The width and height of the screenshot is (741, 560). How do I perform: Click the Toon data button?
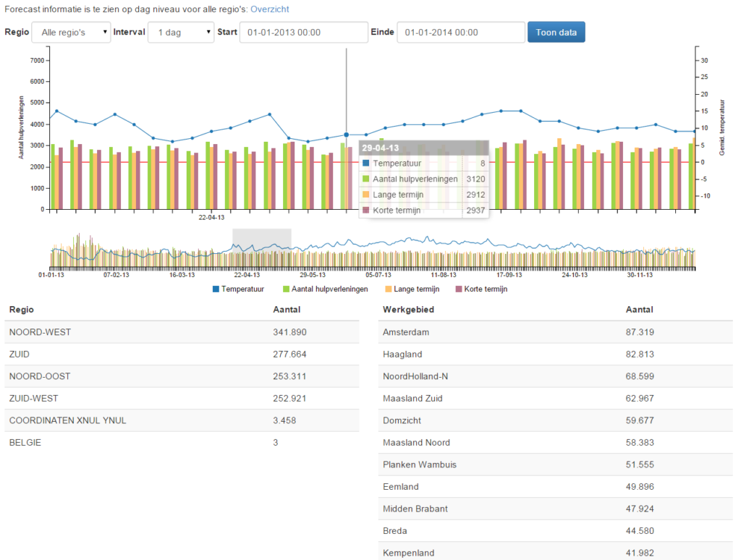click(556, 32)
